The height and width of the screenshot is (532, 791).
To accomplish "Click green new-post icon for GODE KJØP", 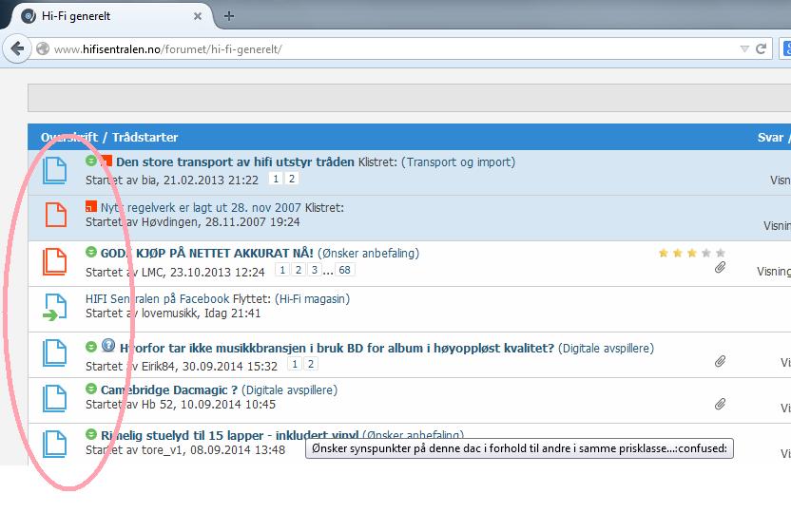I will 91,252.
